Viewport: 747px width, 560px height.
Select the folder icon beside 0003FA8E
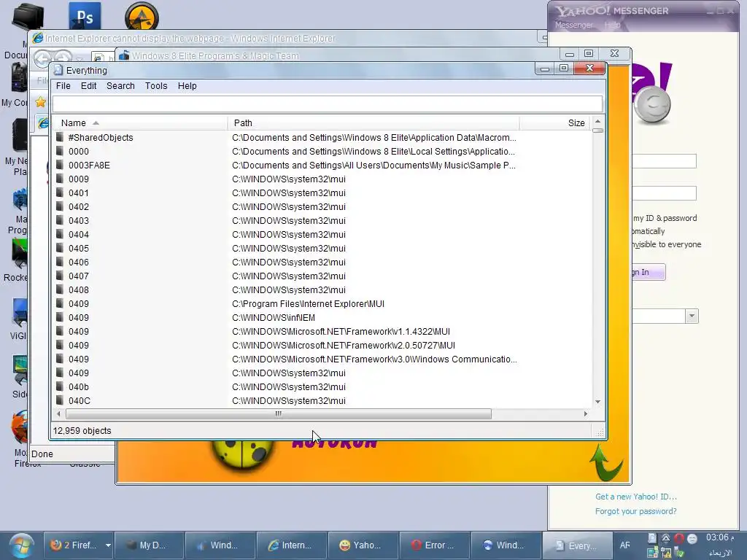coord(60,166)
